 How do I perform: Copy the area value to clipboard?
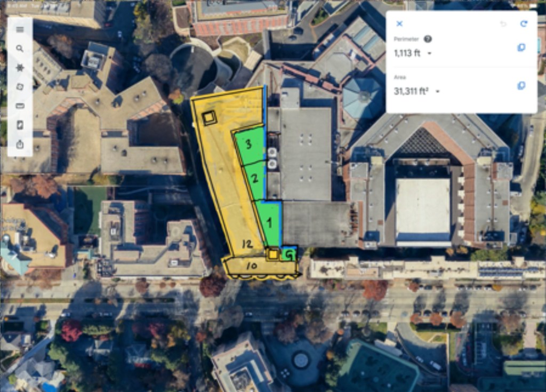point(521,85)
